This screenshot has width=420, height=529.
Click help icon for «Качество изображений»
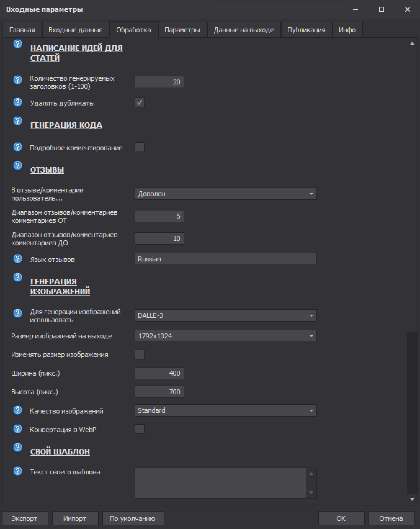click(x=18, y=410)
